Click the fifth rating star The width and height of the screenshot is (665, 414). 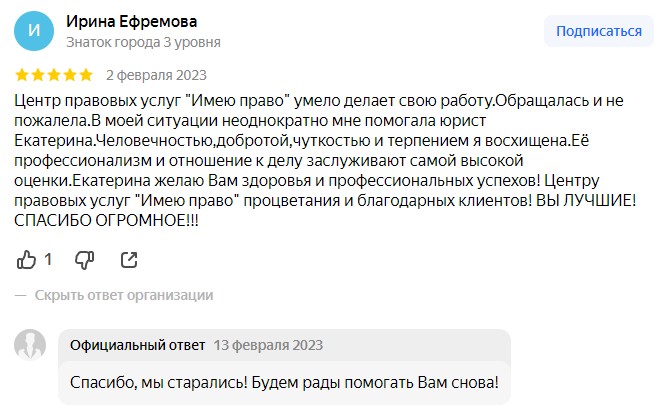(86, 75)
